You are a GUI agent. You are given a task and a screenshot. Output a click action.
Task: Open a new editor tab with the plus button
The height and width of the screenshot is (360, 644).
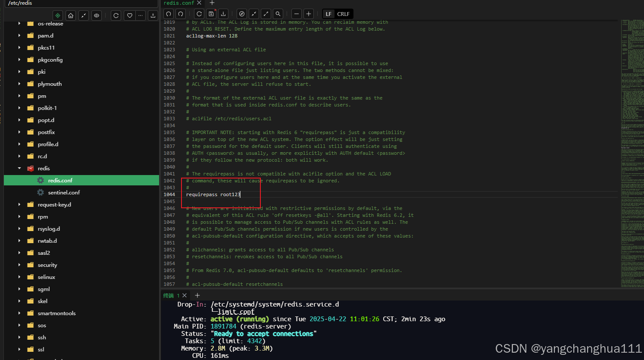[x=212, y=3]
